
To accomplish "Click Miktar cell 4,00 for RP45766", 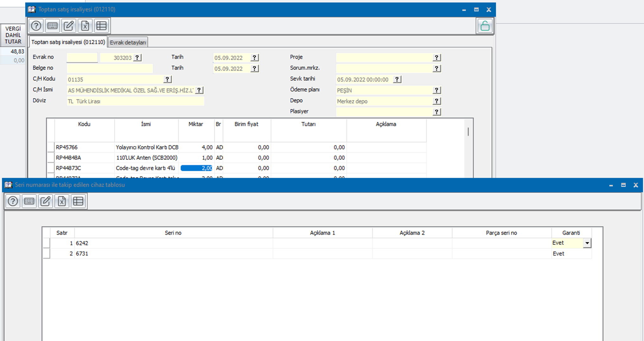I will click(x=196, y=147).
